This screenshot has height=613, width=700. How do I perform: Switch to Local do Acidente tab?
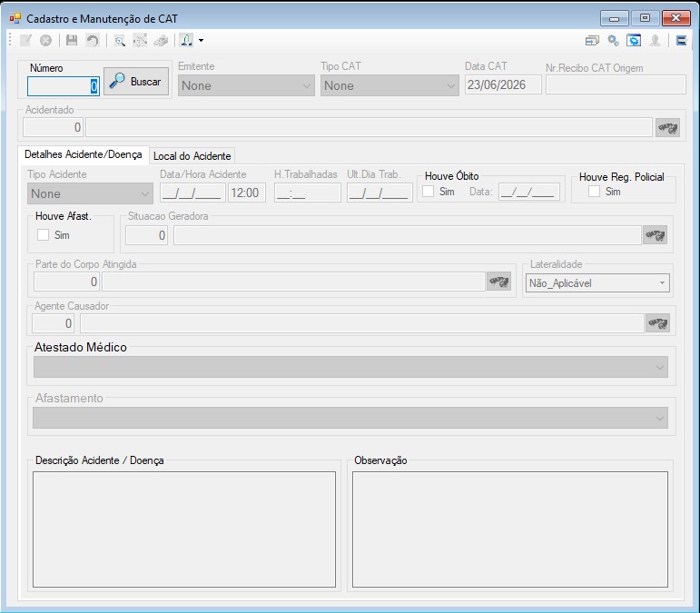click(192, 156)
